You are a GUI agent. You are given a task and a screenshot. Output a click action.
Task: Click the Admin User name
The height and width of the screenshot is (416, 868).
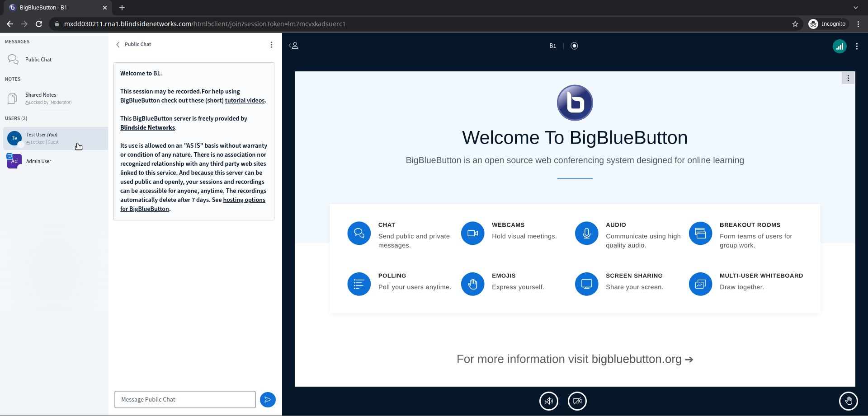38,161
